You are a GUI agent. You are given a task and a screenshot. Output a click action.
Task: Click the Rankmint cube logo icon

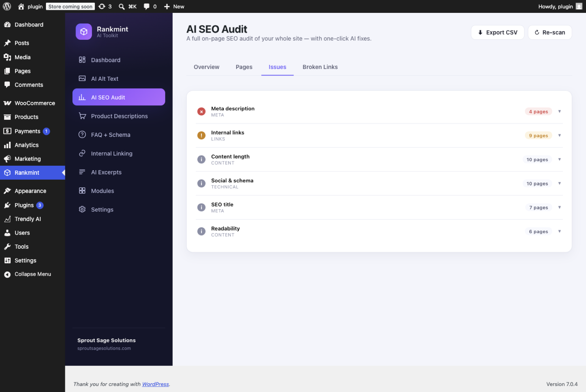click(x=84, y=32)
